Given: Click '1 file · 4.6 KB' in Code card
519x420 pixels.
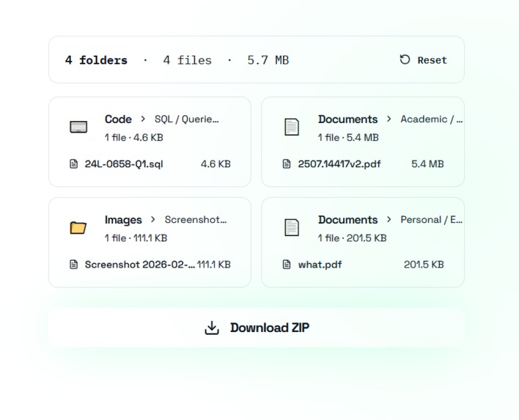Looking at the screenshot, I should 134,137.
